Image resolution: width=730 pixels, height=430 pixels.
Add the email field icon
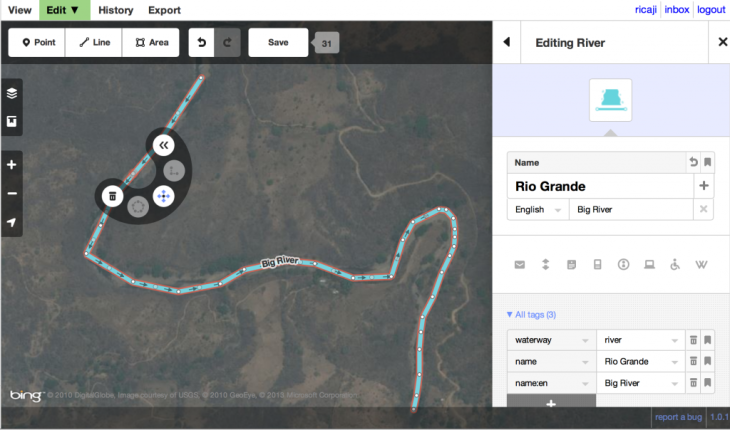click(x=520, y=265)
